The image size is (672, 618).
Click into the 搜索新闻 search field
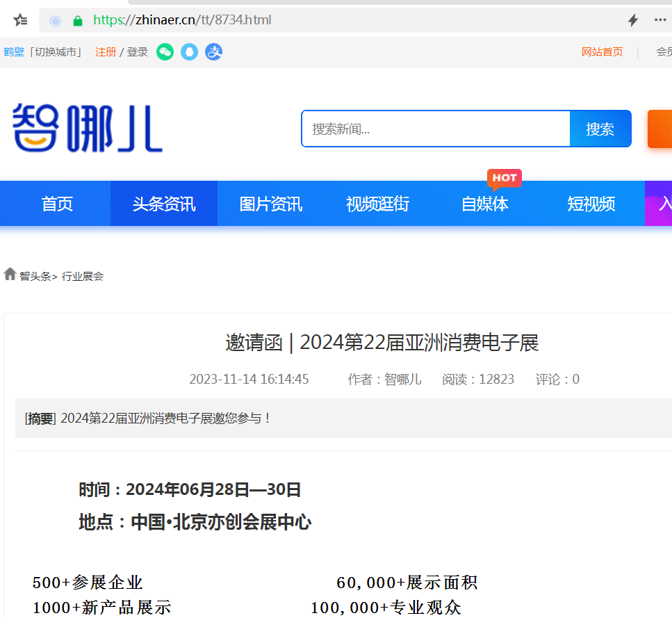pos(436,129)
